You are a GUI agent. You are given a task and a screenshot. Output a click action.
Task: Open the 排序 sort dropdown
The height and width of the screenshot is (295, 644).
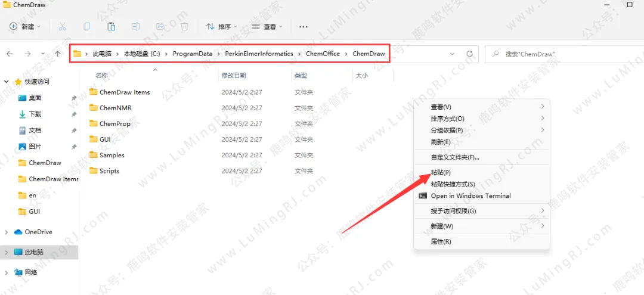pos(222,27)
